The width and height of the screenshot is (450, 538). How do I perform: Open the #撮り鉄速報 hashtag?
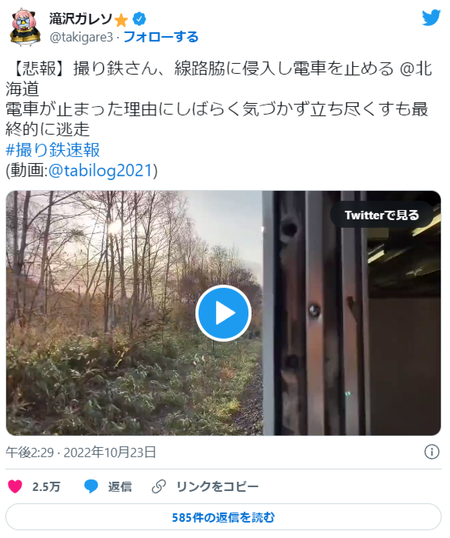(x=53, y=150)
